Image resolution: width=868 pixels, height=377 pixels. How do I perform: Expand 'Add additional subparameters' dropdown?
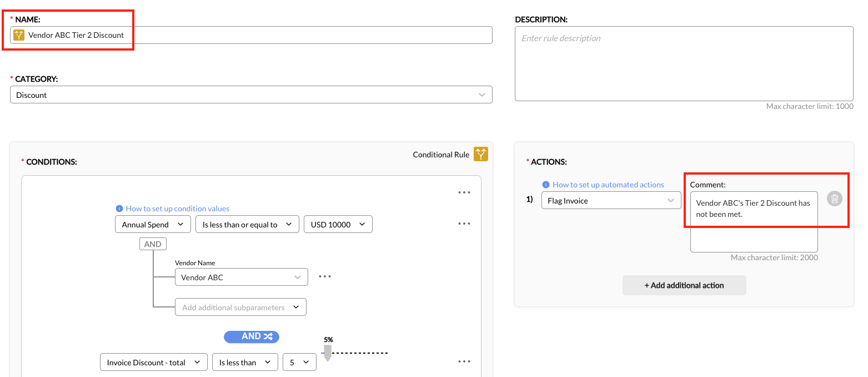(x=240, y=307)
